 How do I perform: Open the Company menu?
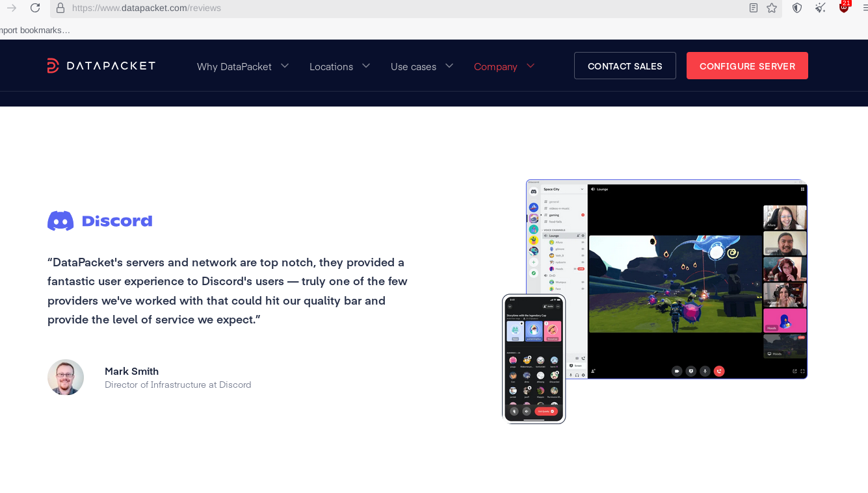[495, 66]
